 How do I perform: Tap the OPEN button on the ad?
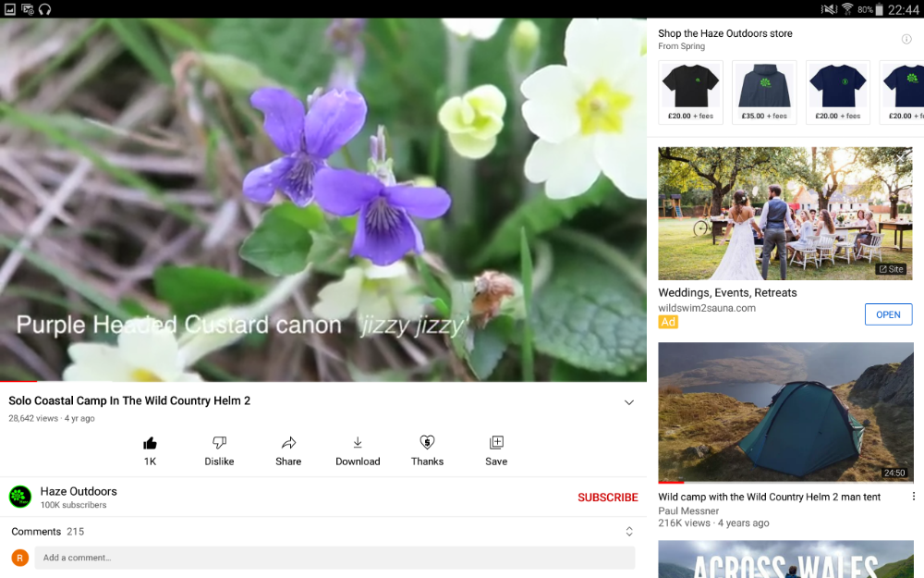[888, 314]
